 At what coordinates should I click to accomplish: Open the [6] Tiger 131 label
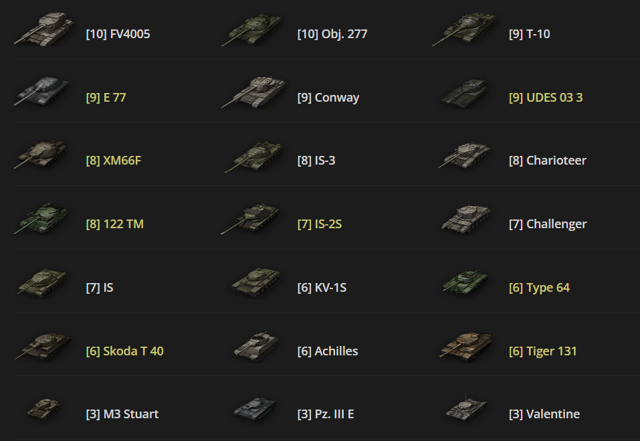[543, 352]
